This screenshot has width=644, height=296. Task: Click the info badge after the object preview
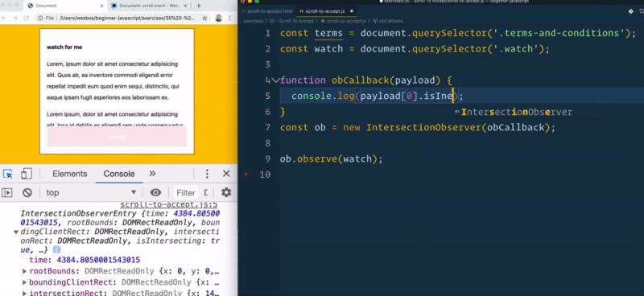coord(56,250)
